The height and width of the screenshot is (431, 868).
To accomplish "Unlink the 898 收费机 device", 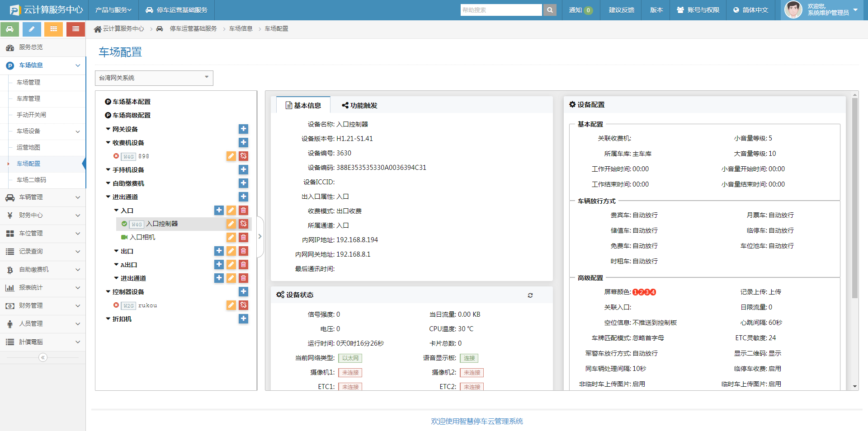I will coord(243,156).
